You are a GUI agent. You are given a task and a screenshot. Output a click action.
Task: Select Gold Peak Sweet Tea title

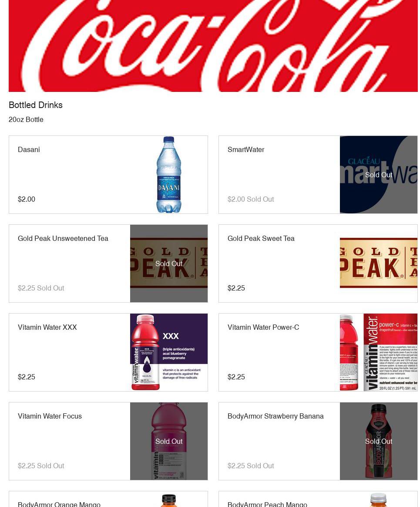coord(261,239)
